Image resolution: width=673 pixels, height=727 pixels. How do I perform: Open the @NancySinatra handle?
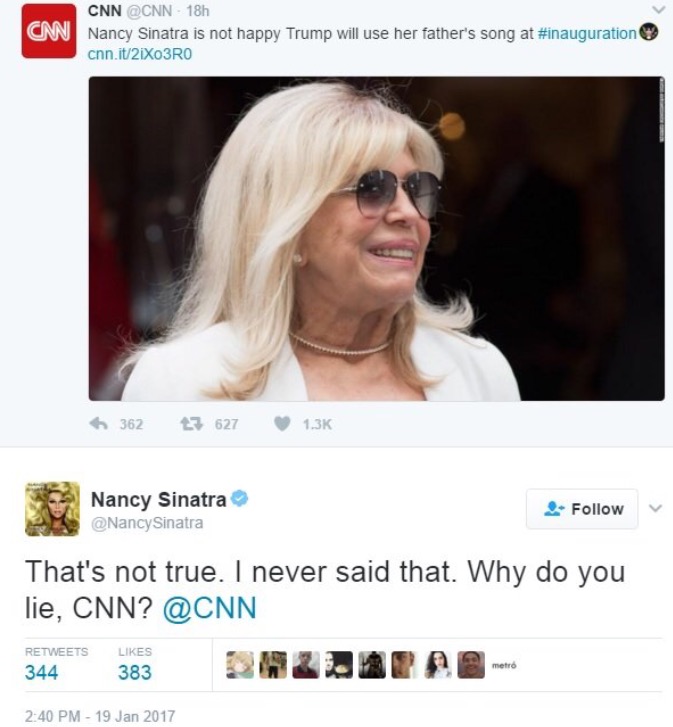click(x=147, y=523)
